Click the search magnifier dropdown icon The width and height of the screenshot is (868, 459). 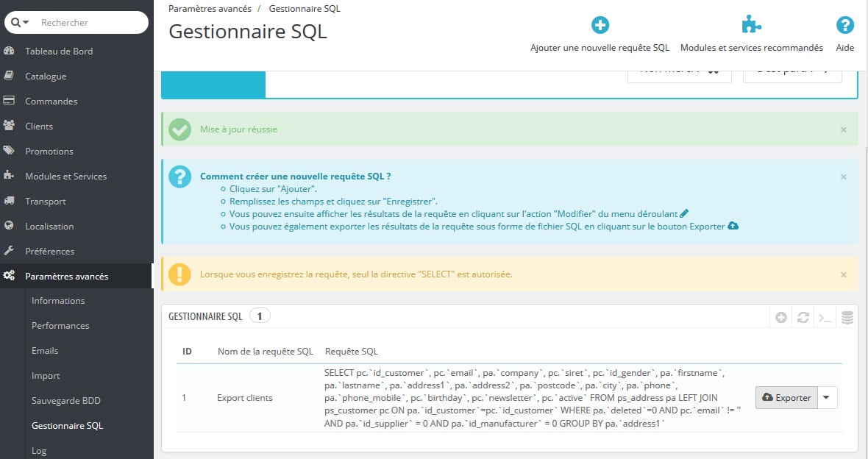19,23
